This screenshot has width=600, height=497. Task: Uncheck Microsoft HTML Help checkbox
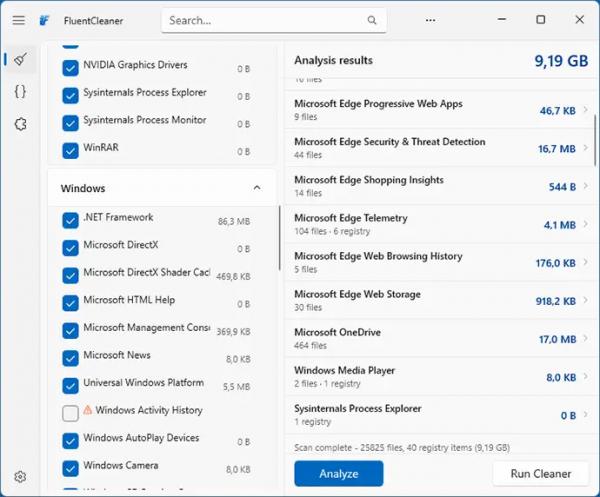tap(70, 303)
